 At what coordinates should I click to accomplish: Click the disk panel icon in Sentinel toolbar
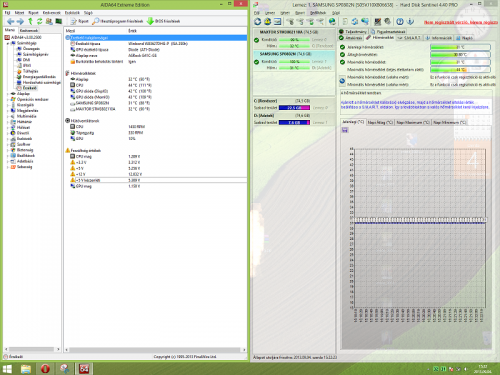click(x=277, y=22)
